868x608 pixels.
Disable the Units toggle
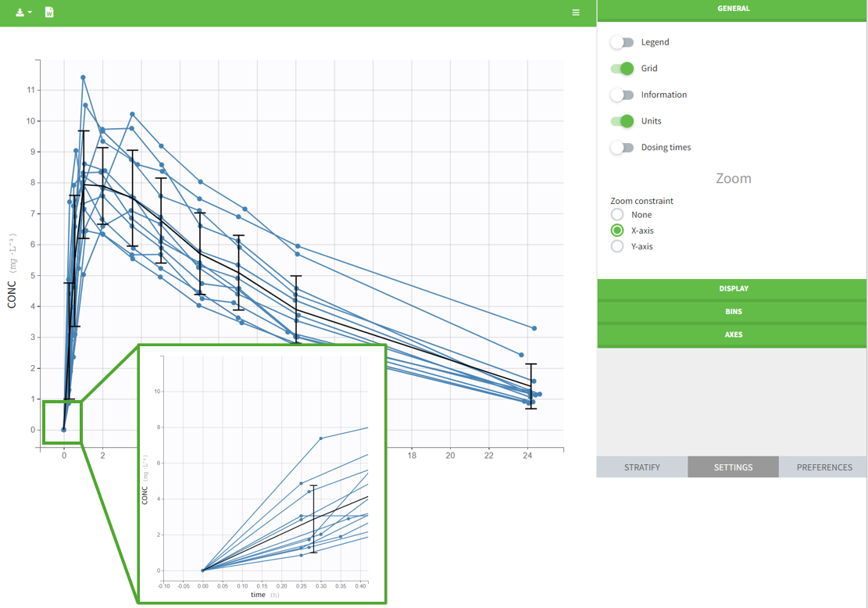pyautogui.click(x=622, y=121)
